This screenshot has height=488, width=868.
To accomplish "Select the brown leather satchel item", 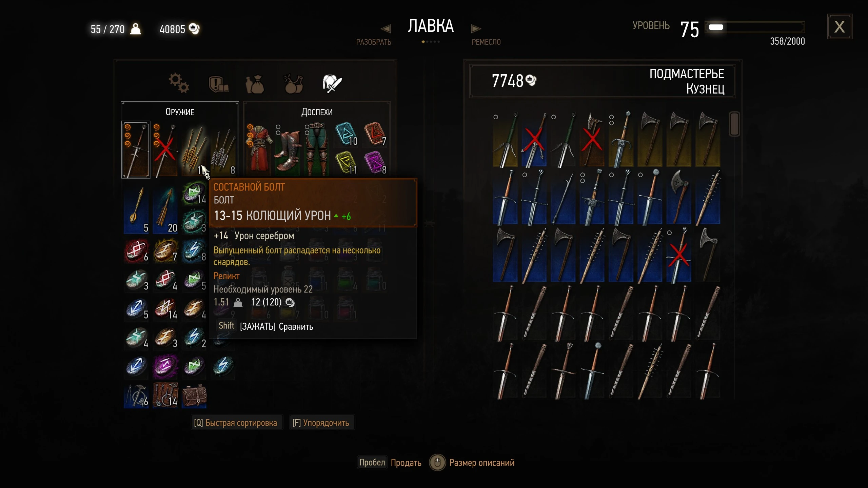I will tap(194, 395).
